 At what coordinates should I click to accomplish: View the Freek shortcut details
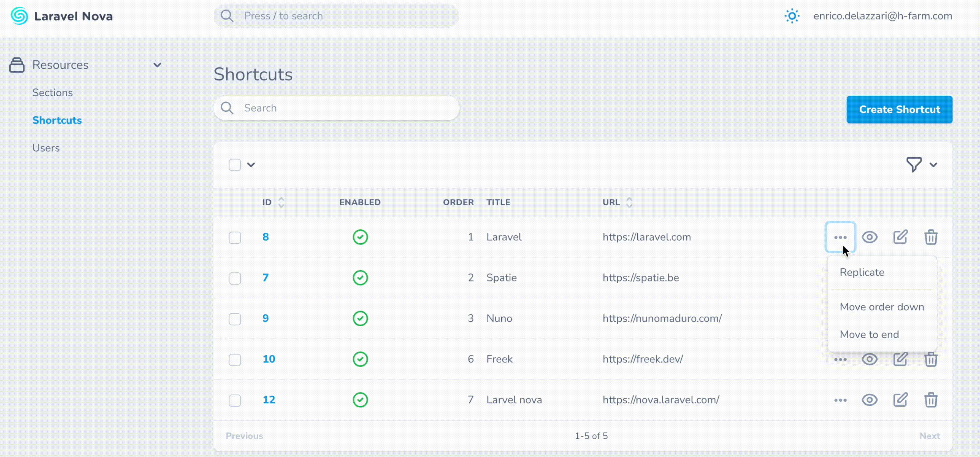[x=870, y=359]
